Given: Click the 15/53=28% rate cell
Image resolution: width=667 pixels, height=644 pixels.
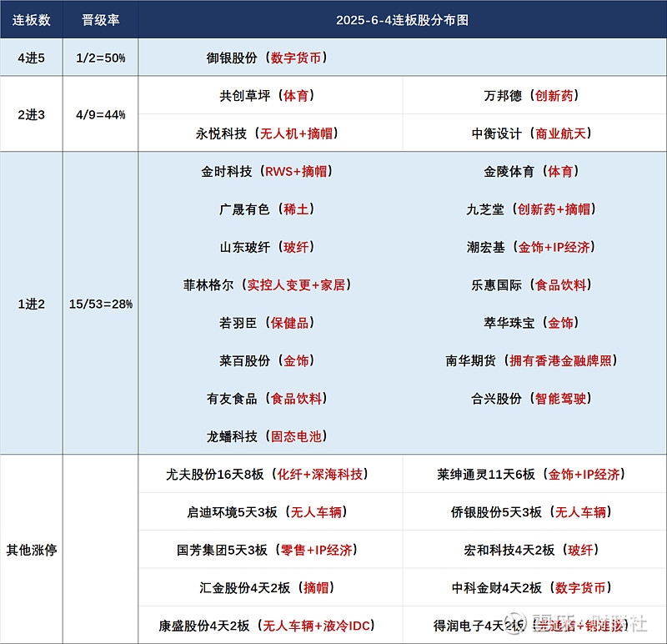Looking at the screenshot, I should click(100, 304).
